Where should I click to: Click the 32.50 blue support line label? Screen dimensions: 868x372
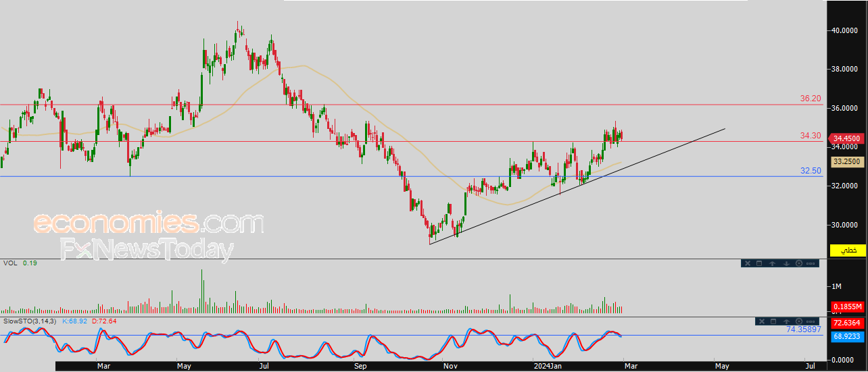tap(810, 171)
